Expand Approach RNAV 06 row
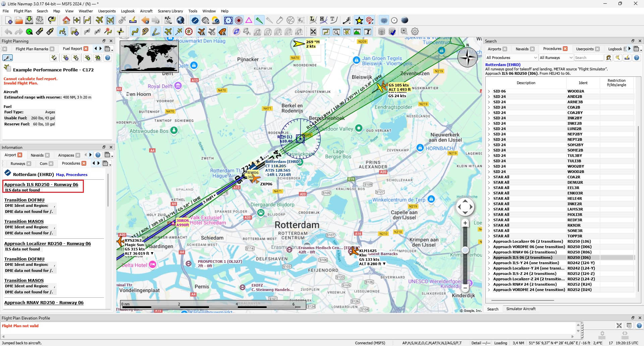Screen dimensions: 644x346 click(x=489, y=252)
